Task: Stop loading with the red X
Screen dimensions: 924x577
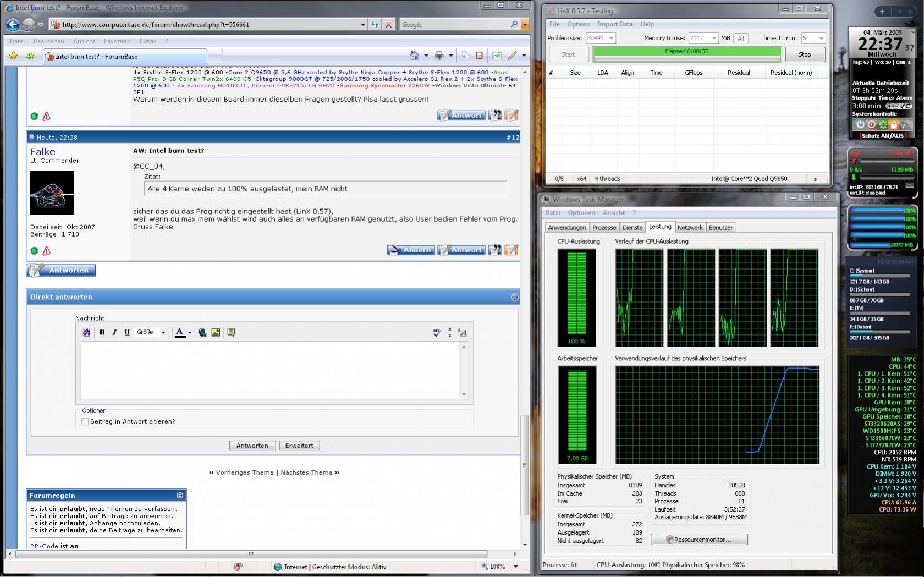Action: [388, 24]
